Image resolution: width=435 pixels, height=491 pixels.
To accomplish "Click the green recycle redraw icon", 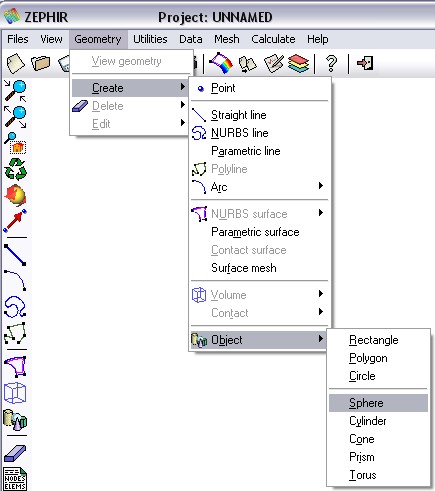I will coord(15,169).
